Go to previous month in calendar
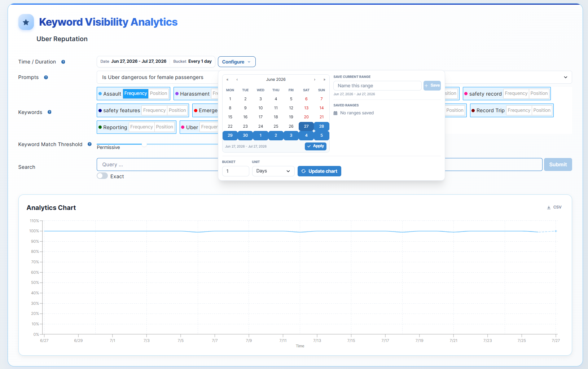The width and height of the screenshot is (588, 369). click(x=237, y=79)
